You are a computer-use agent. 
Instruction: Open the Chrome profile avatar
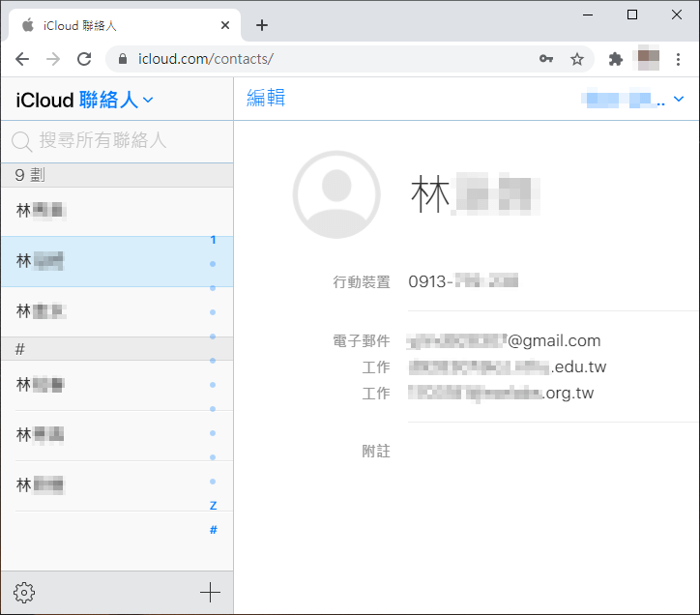648,59
